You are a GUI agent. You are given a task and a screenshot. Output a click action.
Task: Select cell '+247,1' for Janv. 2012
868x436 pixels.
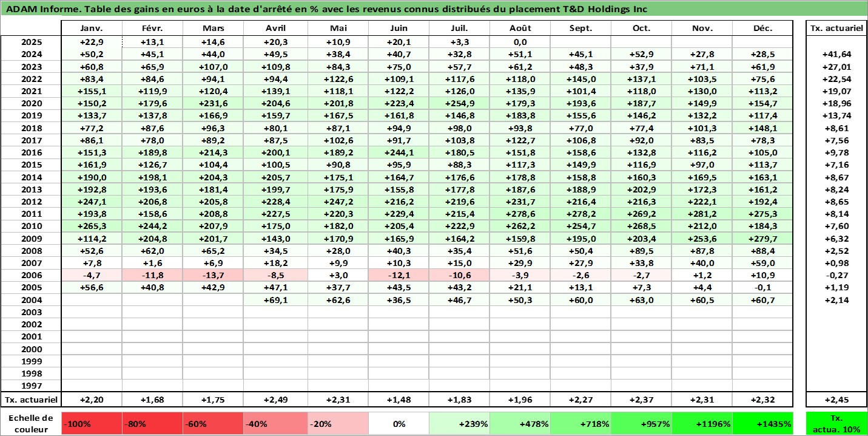tap(92, 202)
